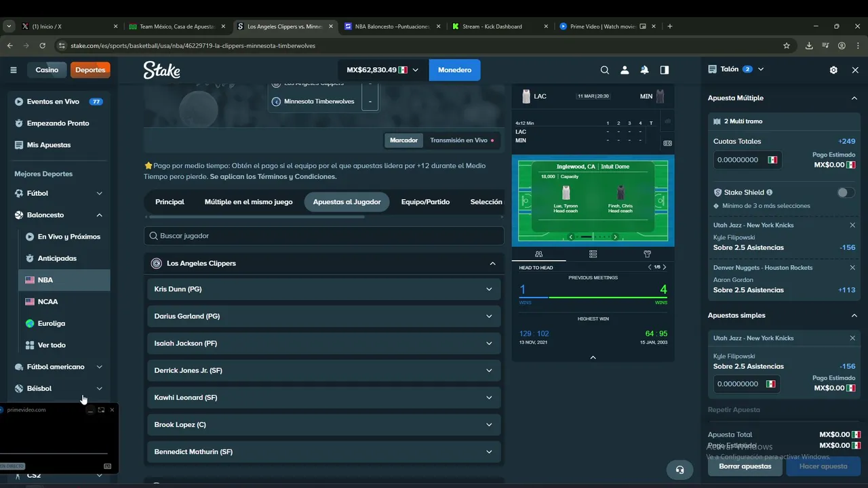This screenshot has height=488, width=868.
Task: Open the search magnifier icon in header
Action: tap(605, 70)
